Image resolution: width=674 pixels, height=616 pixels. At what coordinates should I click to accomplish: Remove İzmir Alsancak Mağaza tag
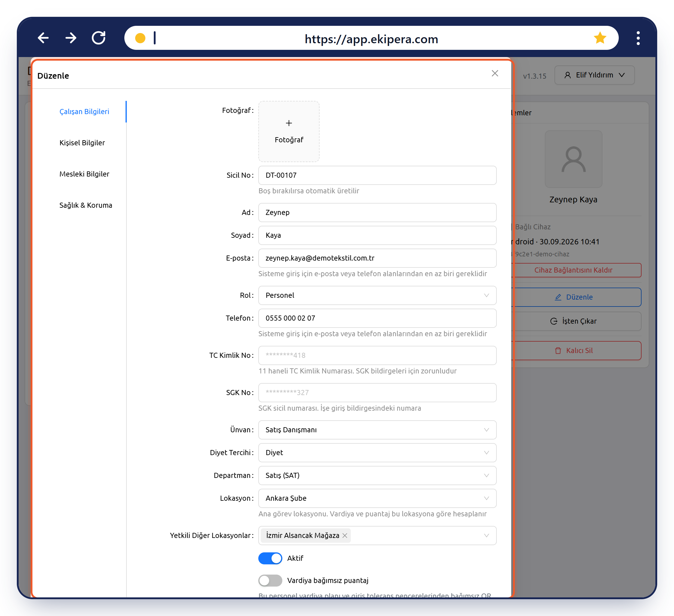(345, 536)
